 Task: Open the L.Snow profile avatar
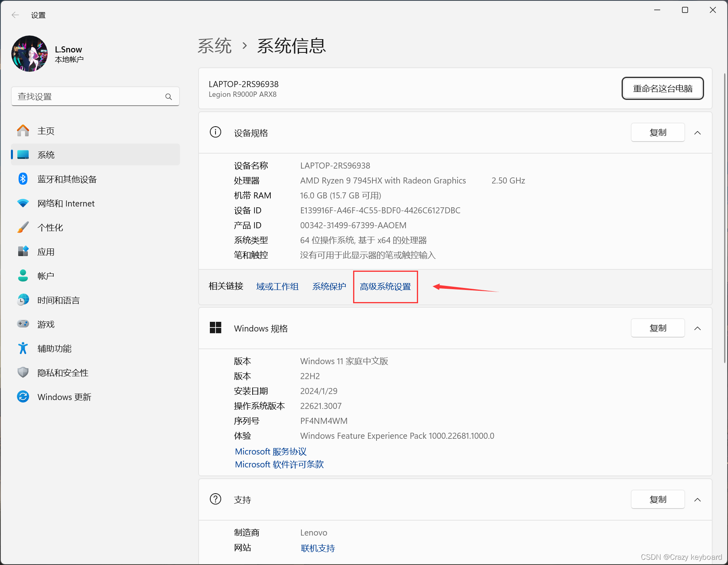(29, 54)
